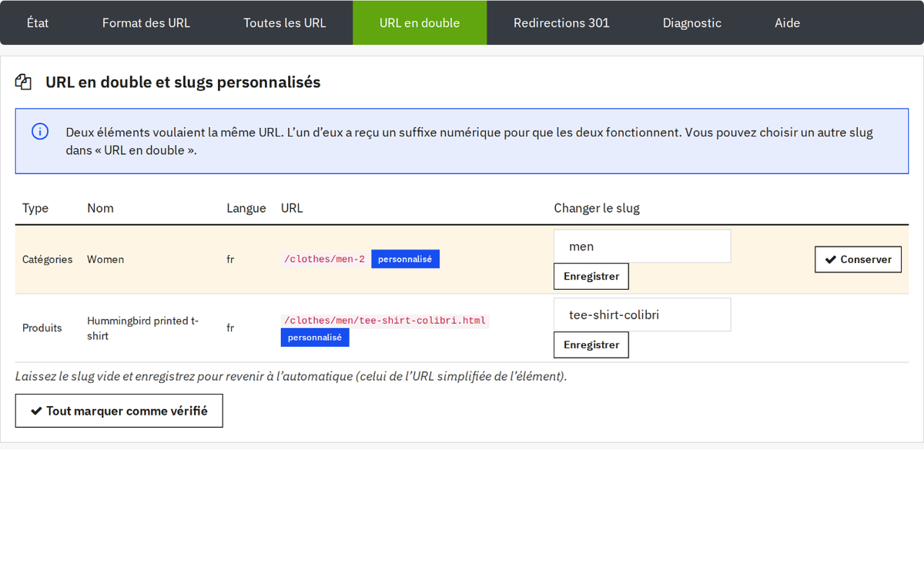Edit the tee-shirt-colibri slug field
The image size is (924, 578).
pos(642,314)
